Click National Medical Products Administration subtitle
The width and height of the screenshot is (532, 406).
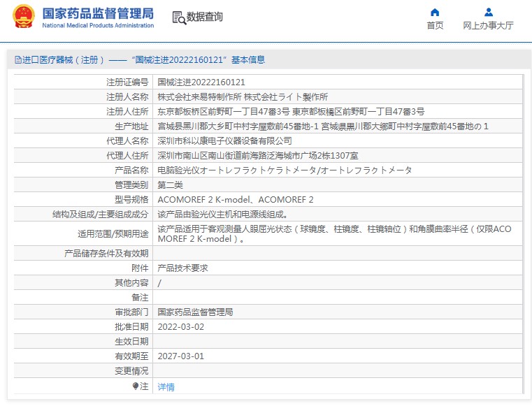tap(98, 25)
